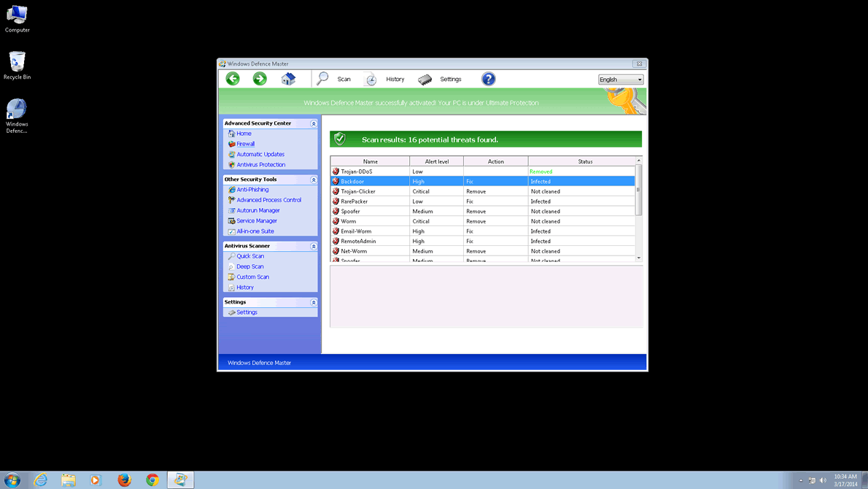The height and width of the screenshot is (489, 868).
Task: Open the Firewall link in sidebar
Action: (245, 144)
